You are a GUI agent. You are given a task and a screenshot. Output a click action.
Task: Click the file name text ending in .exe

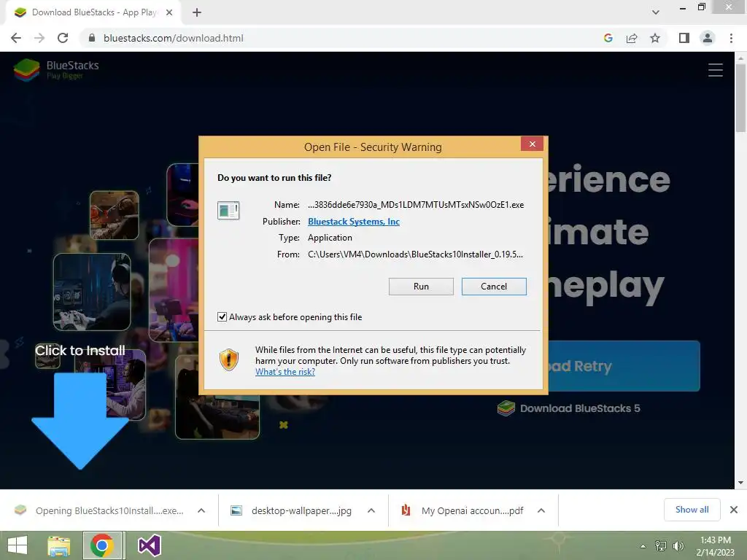[x=416, y=205]
